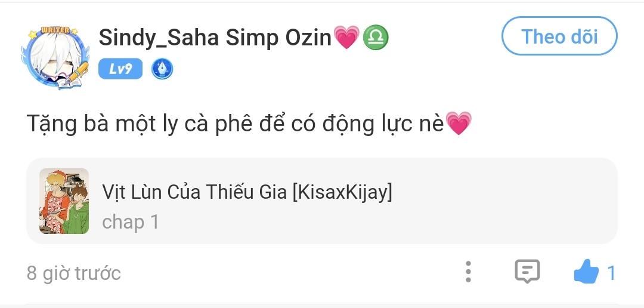Open the Sindy_Saha Simp Ozin username link
The image size is (644, 308).
pyautogui.click(x=215, y=38)
